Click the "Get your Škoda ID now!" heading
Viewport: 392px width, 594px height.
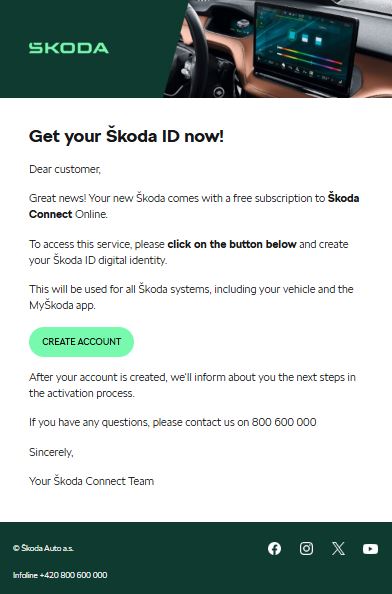pyautogui.click(x=127, y=136)
